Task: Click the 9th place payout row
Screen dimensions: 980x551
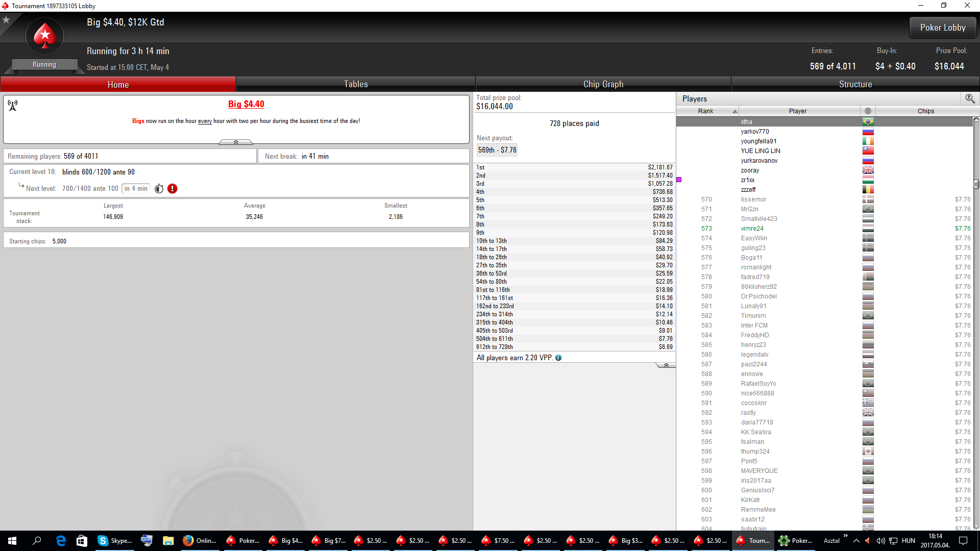Action: point(574,233)
